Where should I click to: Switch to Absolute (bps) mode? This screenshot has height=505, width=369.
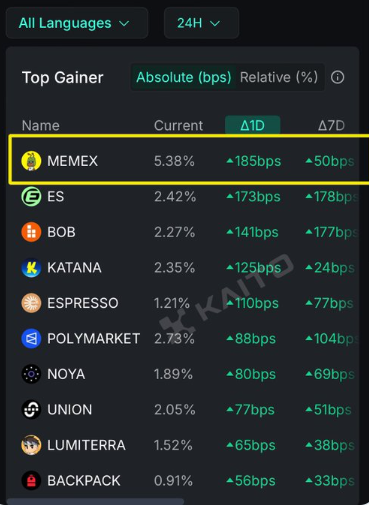184,77
